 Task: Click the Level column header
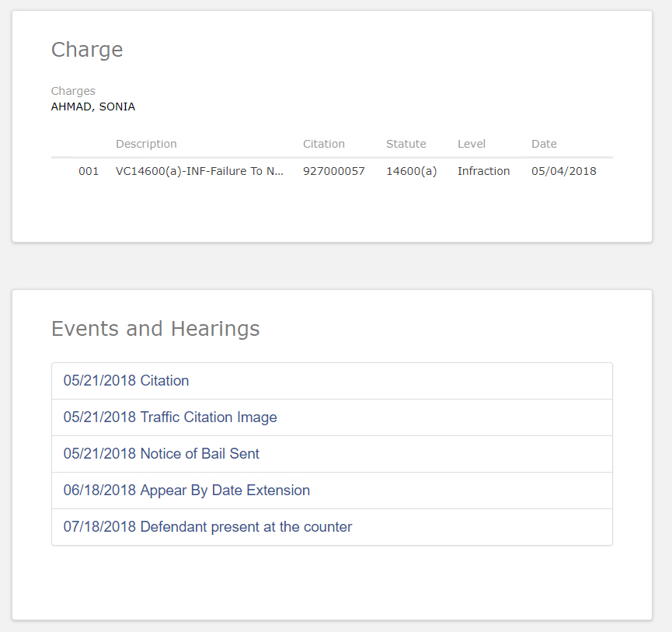[472, 144]
